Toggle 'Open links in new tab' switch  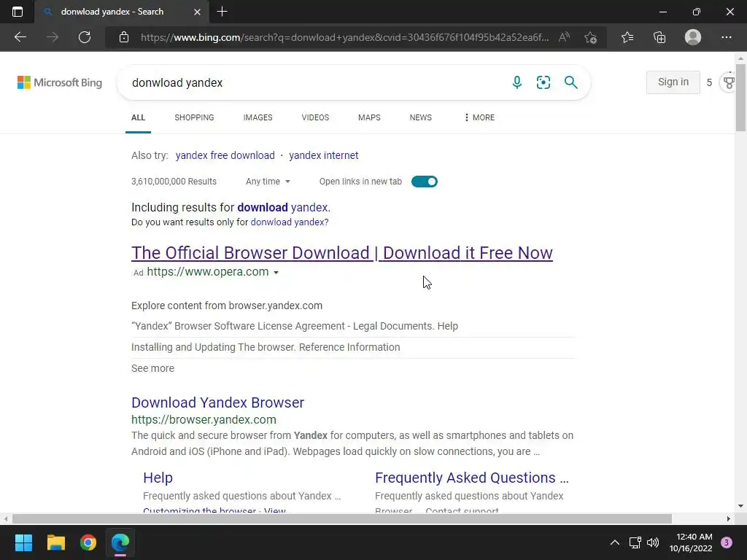point(424,182)
